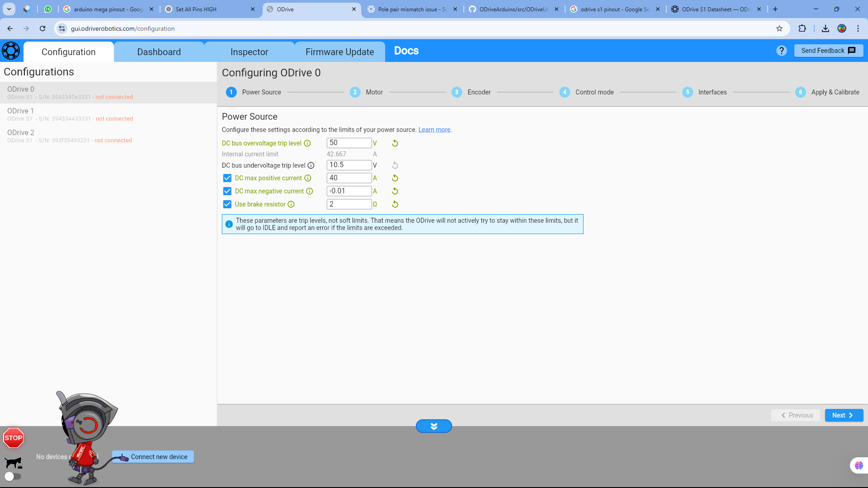The height and width of the screenshot is (488, 868).
Task: Open a new browser tab
Action: click(775, 9)
